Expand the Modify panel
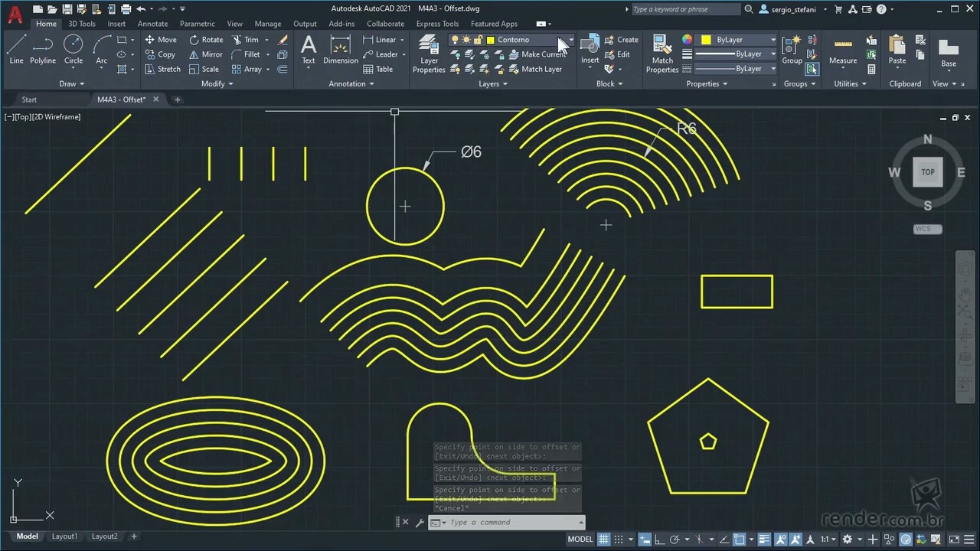 tap(217, 83)
